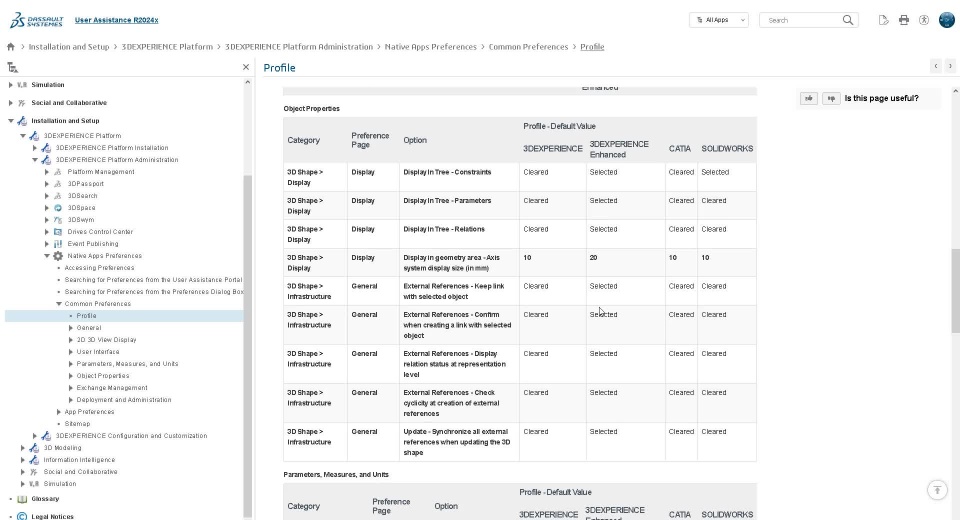Expand Social and Collaborative tree node
960x520 pixels.
(x=10, y=103)
